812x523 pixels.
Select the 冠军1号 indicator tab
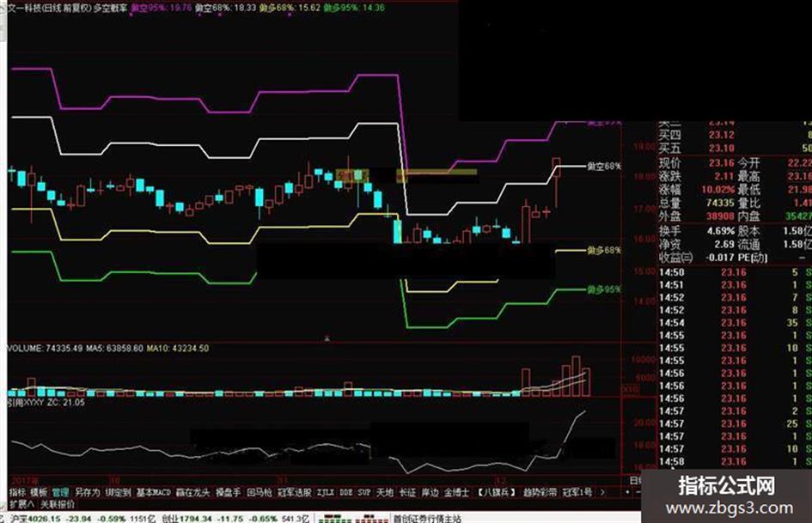click(577, 492)
